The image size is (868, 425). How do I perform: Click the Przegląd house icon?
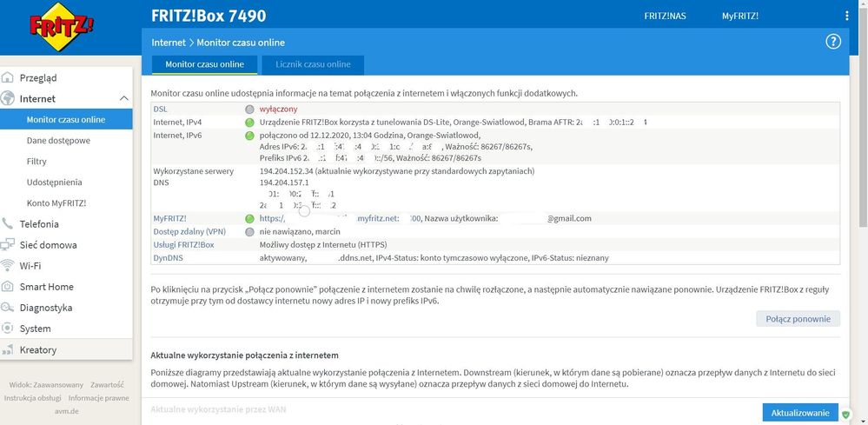click(x=8, y=77)
